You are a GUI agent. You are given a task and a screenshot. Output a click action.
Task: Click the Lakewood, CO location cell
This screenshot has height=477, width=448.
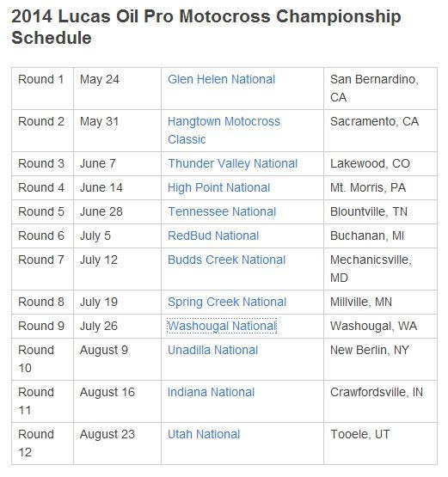click(x=380, y=163)
